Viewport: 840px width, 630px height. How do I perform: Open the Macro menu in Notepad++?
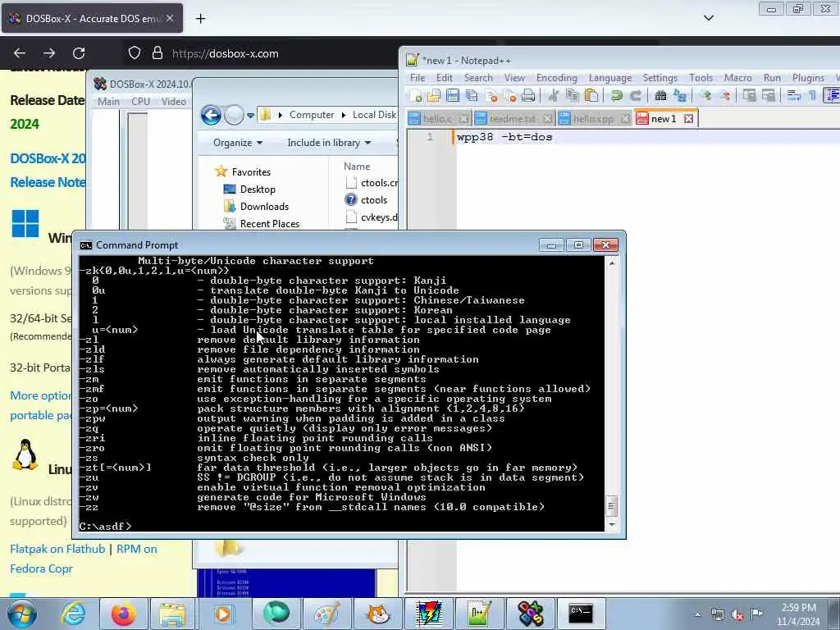tap(737, 78)
